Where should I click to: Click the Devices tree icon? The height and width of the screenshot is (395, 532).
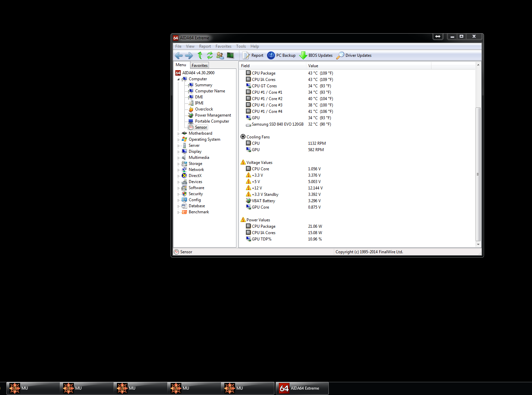click(x=184, y=182)
